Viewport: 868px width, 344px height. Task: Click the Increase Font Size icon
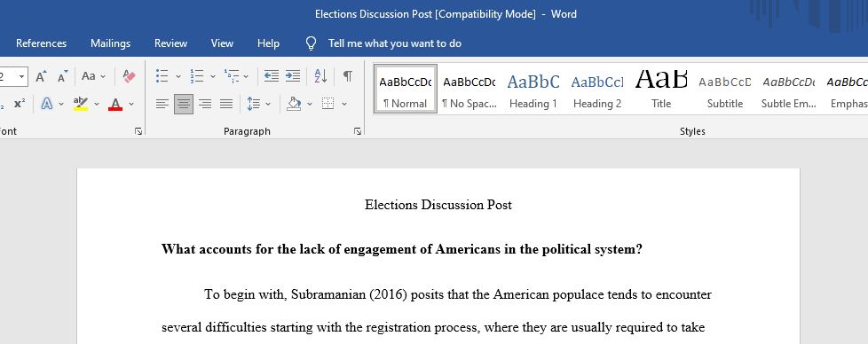(41, 75)
